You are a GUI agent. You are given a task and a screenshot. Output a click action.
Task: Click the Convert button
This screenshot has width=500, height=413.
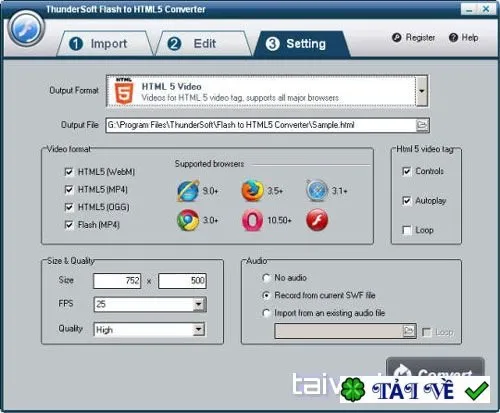point(435,368)
